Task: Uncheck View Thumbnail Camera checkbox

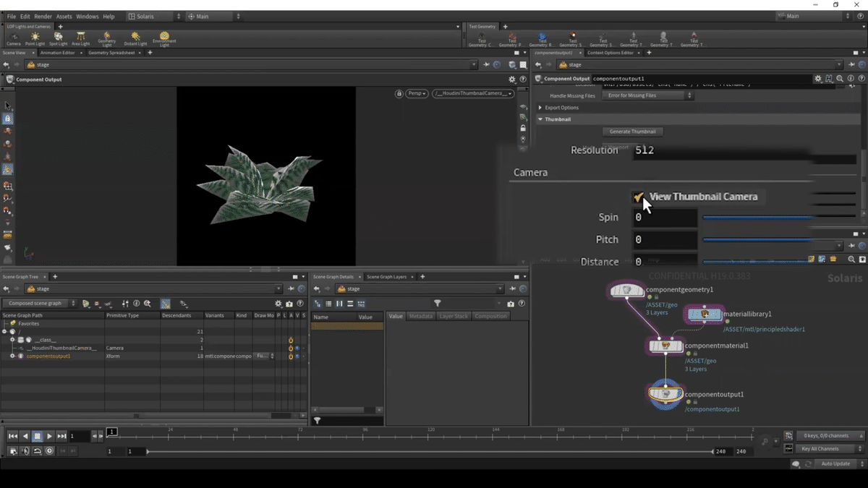Action: pos(638,197)
